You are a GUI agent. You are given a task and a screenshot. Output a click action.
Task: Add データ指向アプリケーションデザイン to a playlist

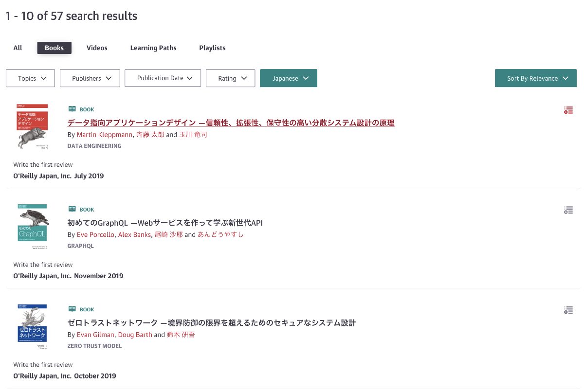click(x=568, y=110)
